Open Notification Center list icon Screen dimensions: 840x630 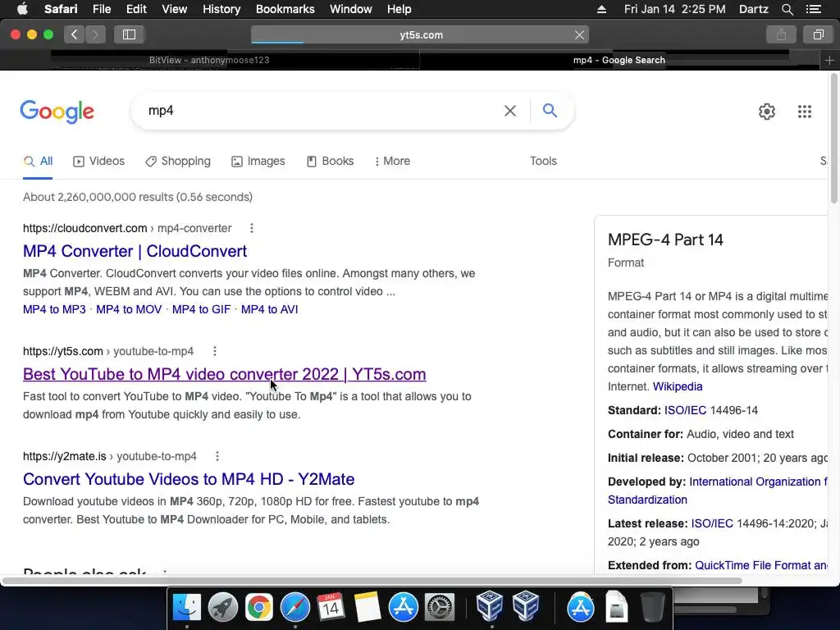[x=813, y=9]
